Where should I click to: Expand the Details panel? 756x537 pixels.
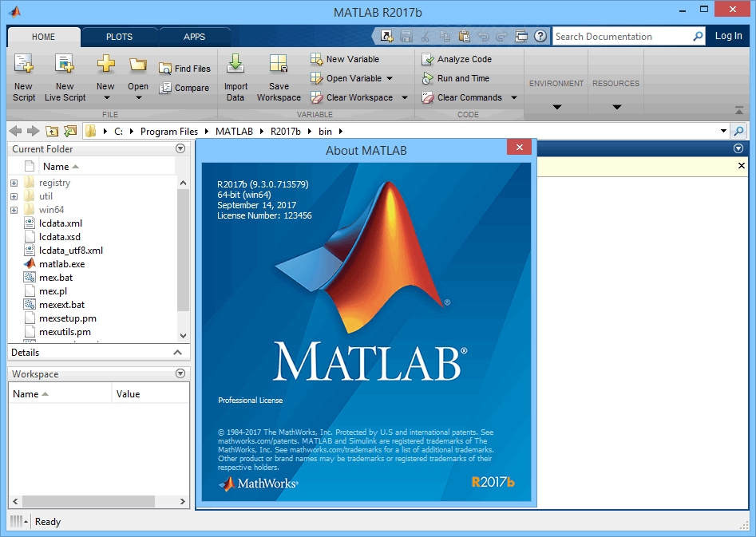tap(177, 353)
